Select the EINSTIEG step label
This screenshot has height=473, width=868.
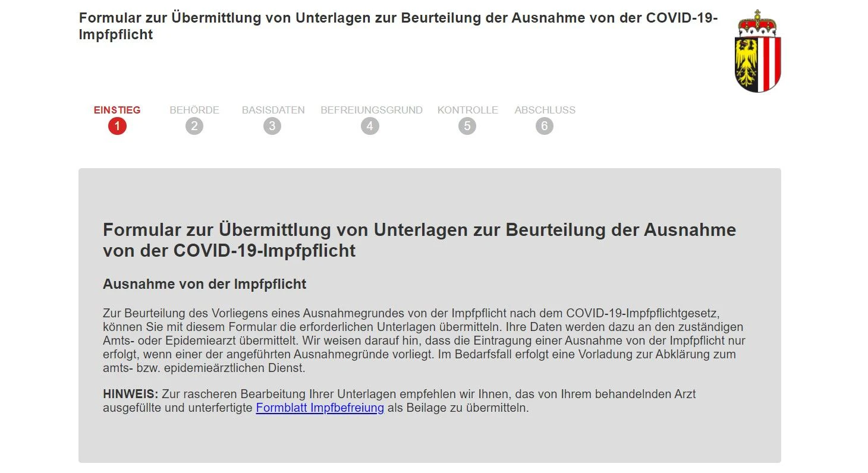[x=117, y=110]
